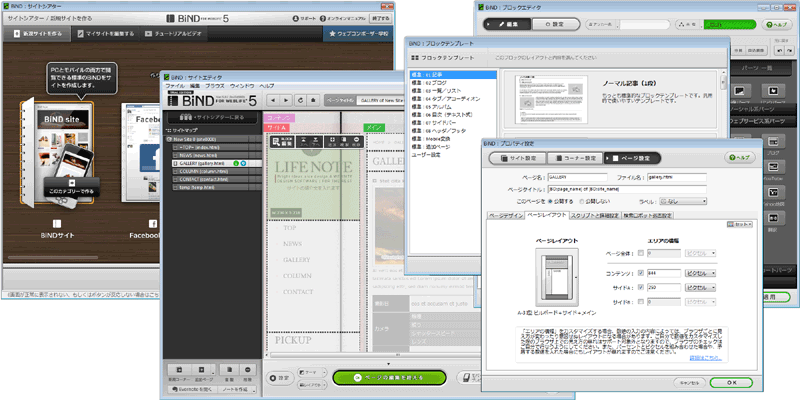Open the ファイル menu in Site Editor
Image resolution: width=800 pixels, height=400 pixels.
pyautogui.click(x=175, y=86)
